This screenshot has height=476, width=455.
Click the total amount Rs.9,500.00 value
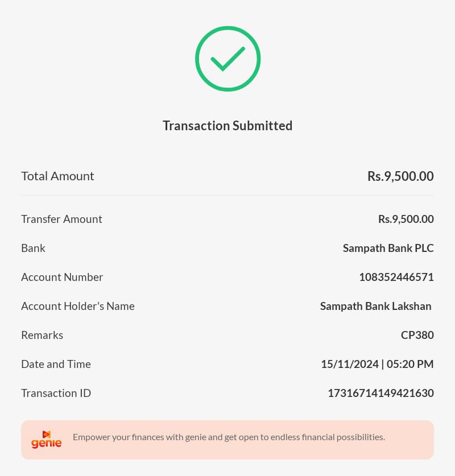click(400, 176)
